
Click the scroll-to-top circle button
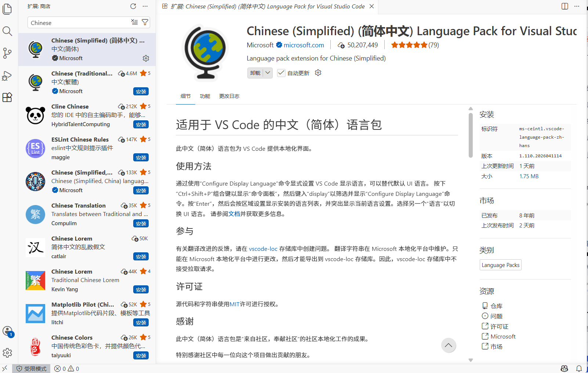click(449, 345)
